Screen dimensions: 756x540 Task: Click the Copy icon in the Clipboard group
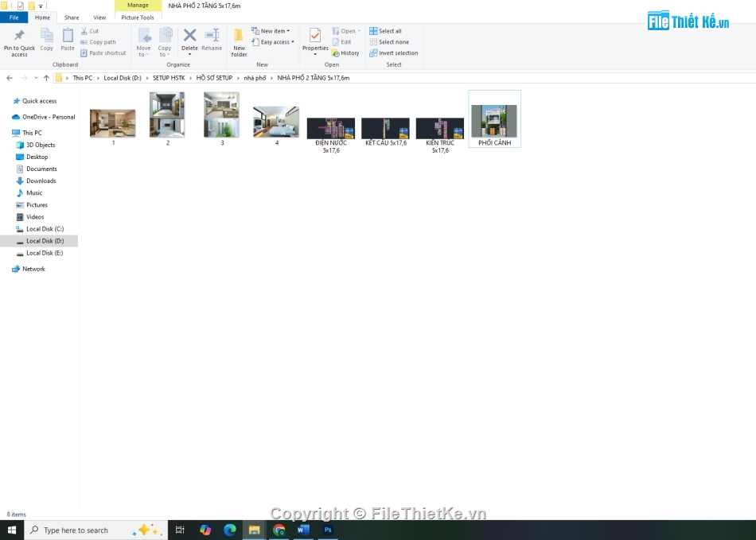(47, 37)
